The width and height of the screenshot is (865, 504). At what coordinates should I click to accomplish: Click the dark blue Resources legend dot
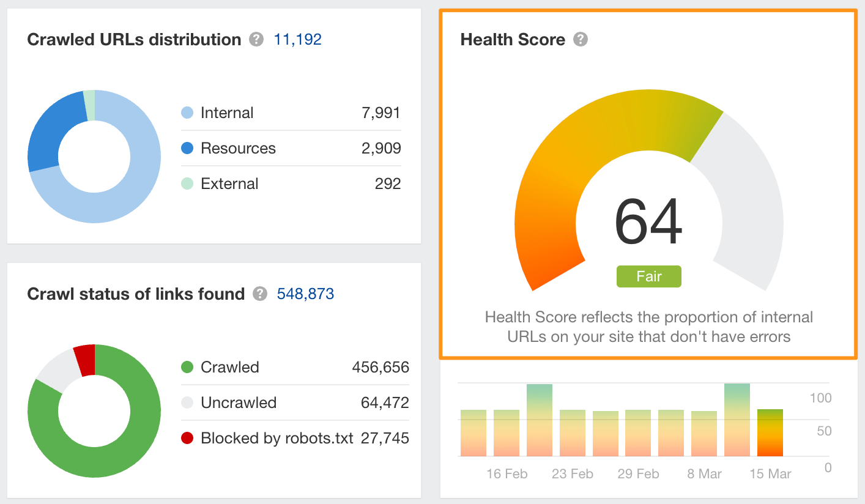187,149
